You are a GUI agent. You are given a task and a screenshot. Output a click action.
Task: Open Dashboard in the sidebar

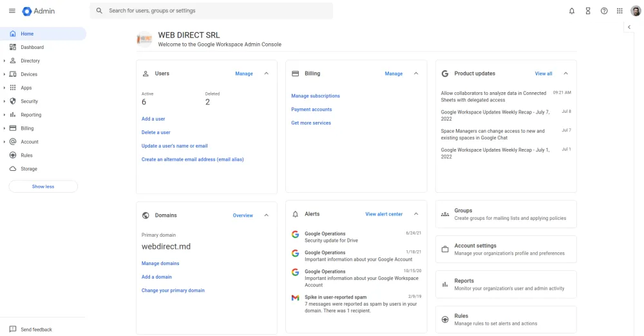32,47
